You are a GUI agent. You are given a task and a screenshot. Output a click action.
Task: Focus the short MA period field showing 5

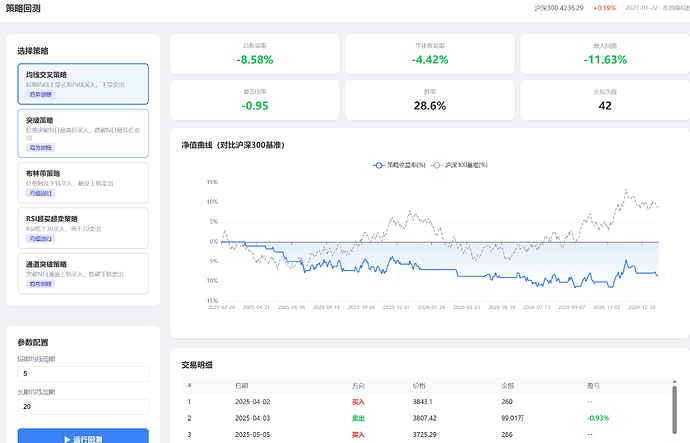coord(83,373)
